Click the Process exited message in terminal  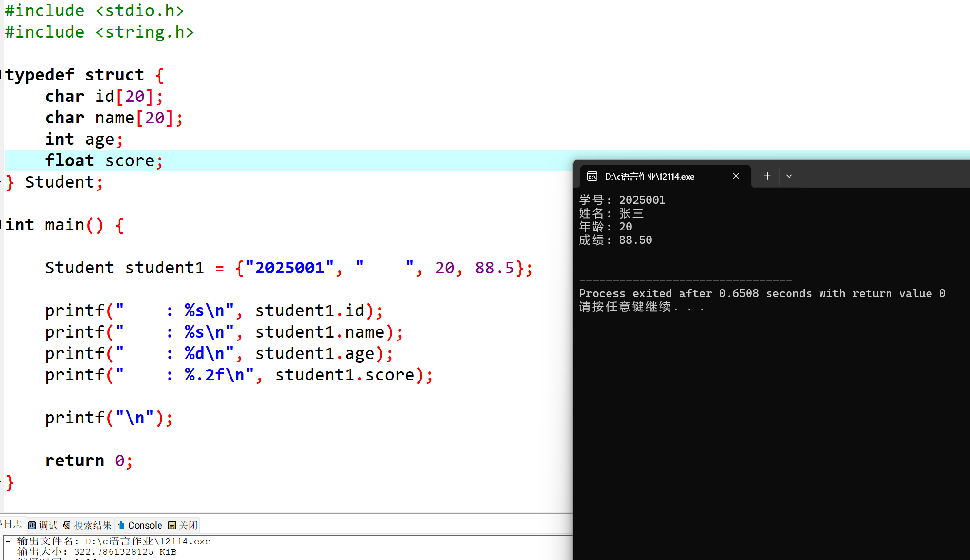click(x=762, y=293)
